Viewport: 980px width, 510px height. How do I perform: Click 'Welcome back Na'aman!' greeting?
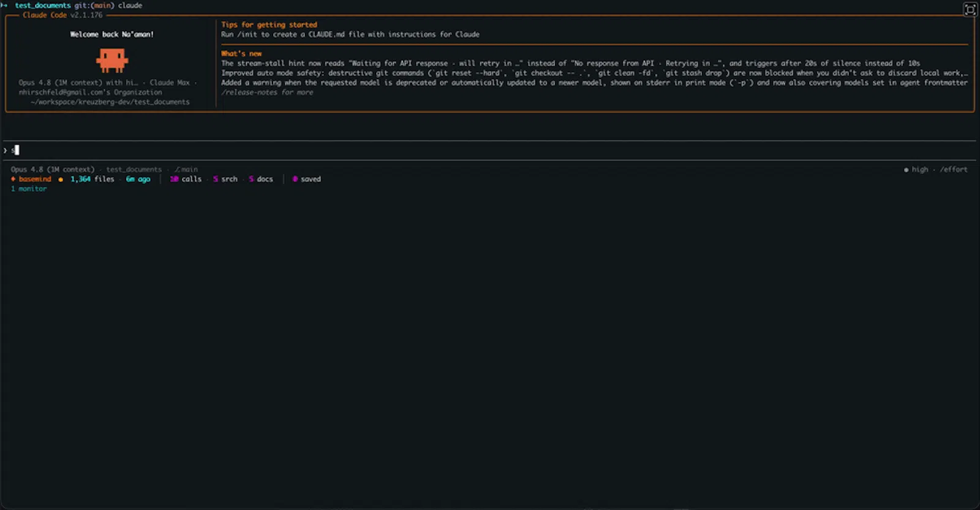112,34
